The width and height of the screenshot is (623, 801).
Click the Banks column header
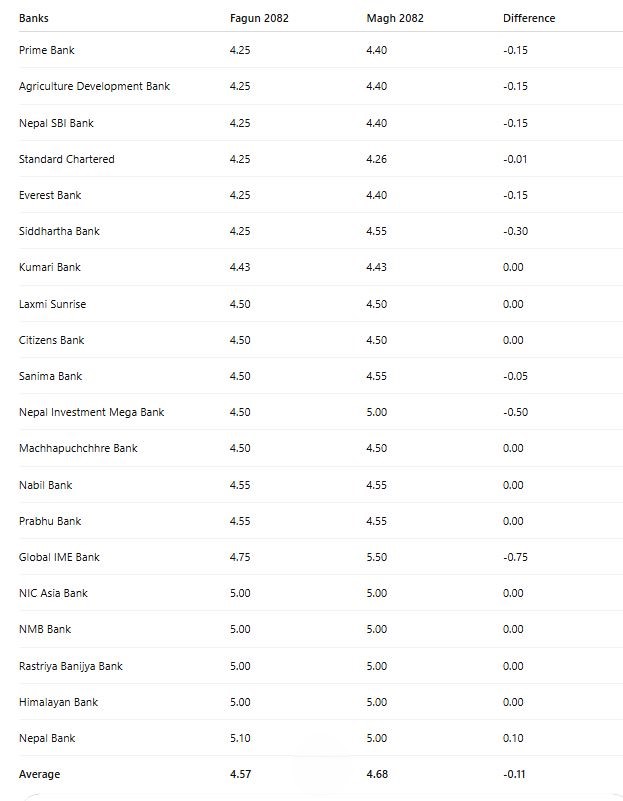tap(33, 18)
